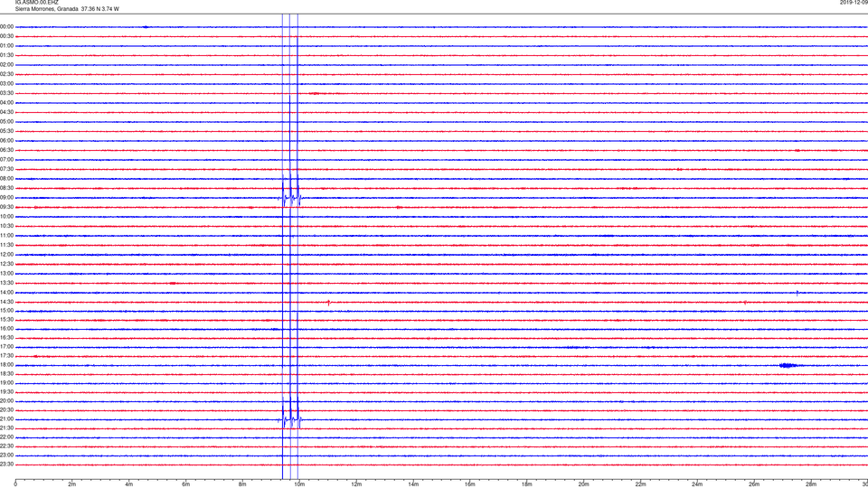Click the 'IG.ASMO.00.EHZ' station code text
The image size is (868, 488).
tap(36, 3)
